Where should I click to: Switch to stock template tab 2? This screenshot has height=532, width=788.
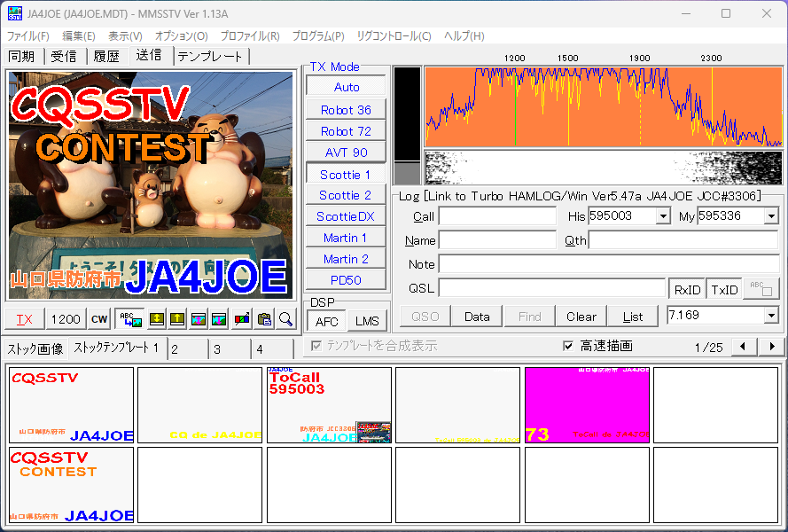[x=187, y=349]
